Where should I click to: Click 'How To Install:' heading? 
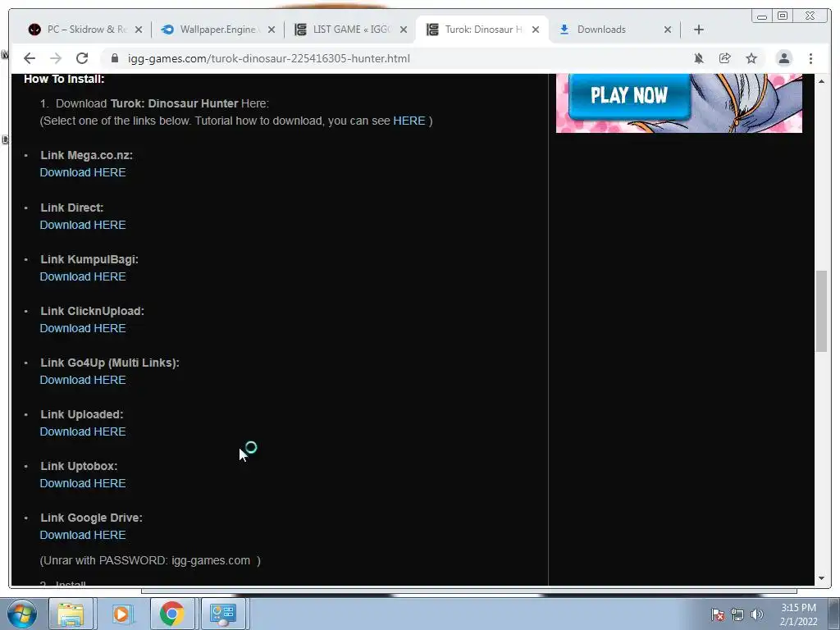coord(64,79)
